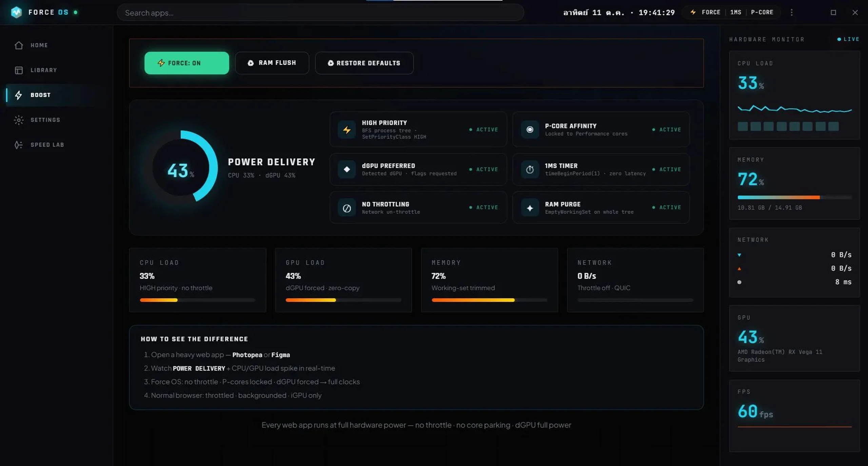
Task: Click P-CORE in the top status pill
Action: (762, 12)
